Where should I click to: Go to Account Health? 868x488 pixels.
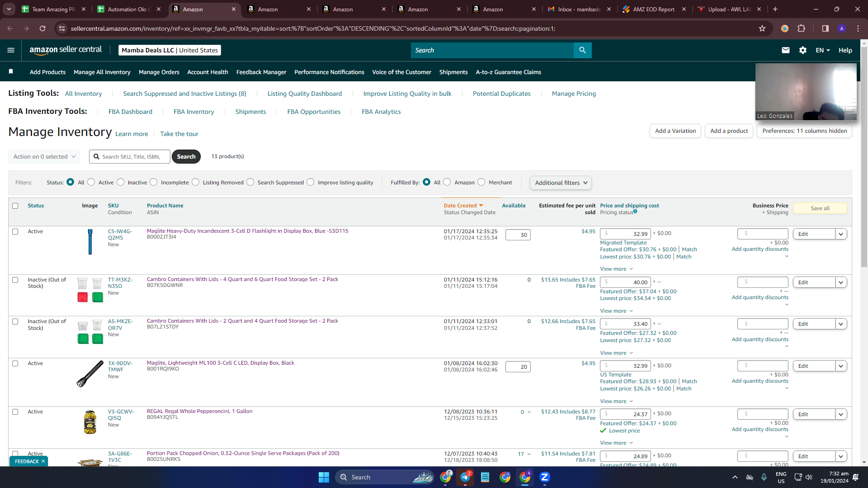click(208, 72)
